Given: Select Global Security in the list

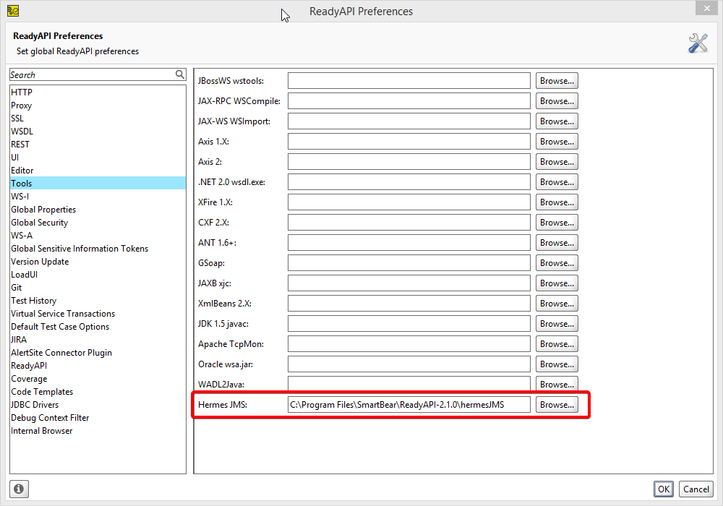Looking at the screenshot, I should (x=39, y=222).
